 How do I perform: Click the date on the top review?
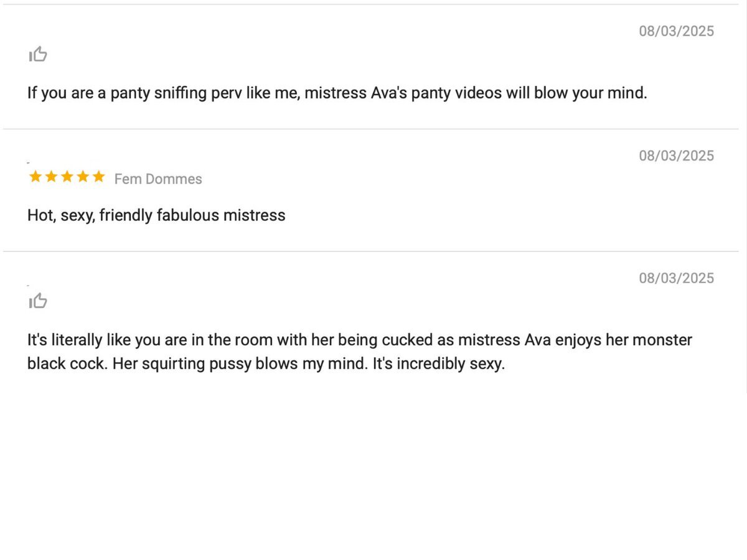(x=676, y=31)
